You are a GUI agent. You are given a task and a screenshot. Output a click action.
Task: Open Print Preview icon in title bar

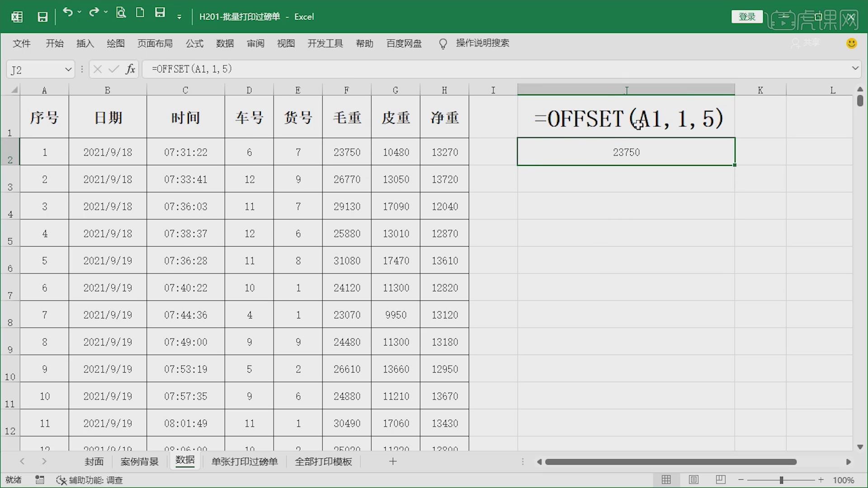tap(121, 12)
